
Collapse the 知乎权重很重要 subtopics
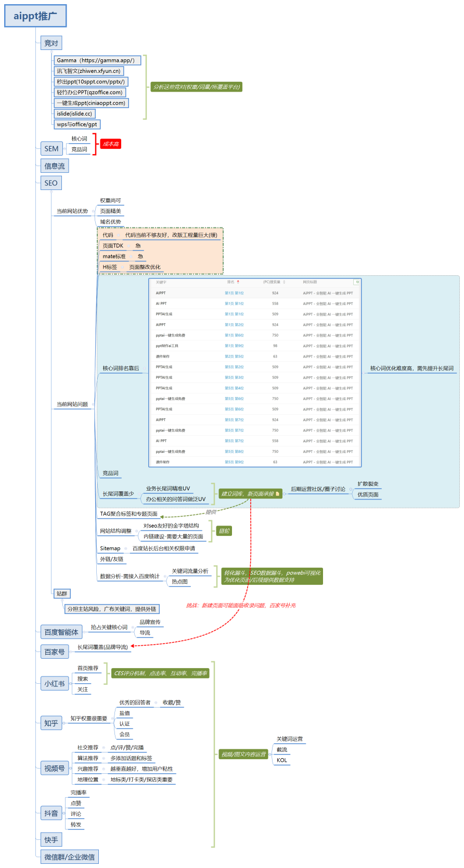[x=112, y=719]
